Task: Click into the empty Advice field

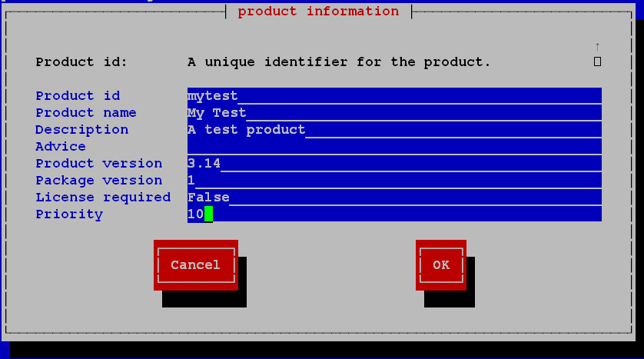Action: 394,146
